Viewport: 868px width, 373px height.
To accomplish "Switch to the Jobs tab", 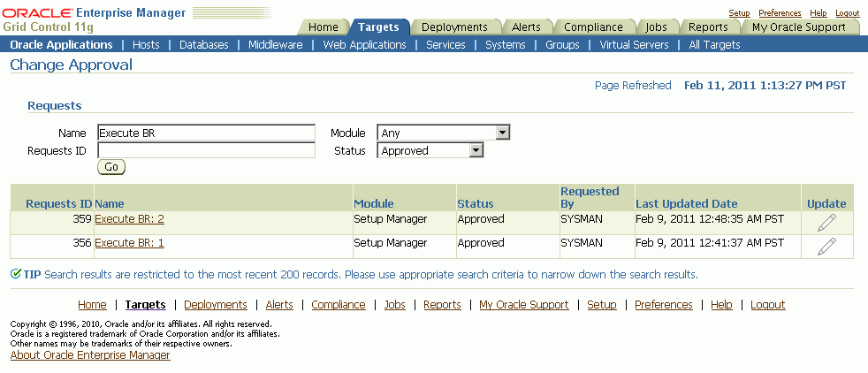I will [x=656, y=27].
